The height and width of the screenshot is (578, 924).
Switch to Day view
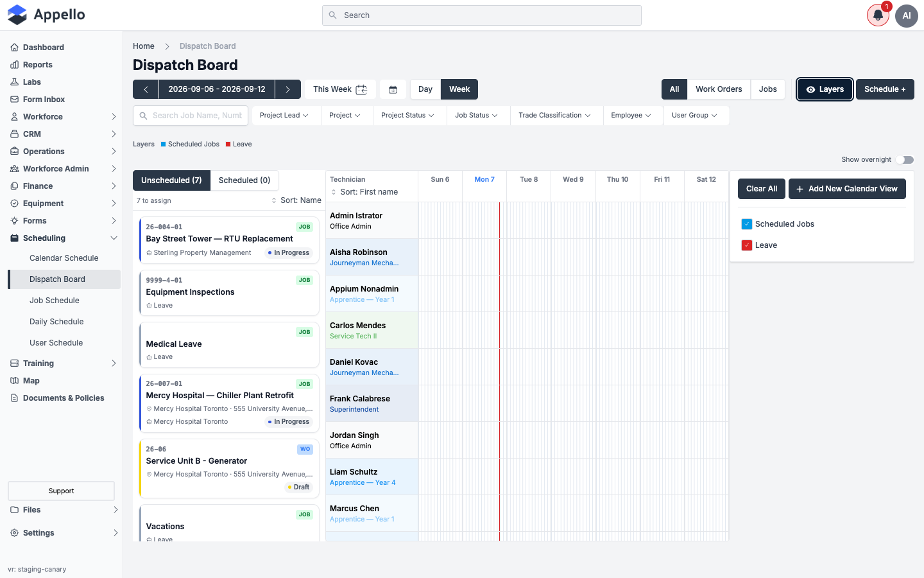pos(425,89)
